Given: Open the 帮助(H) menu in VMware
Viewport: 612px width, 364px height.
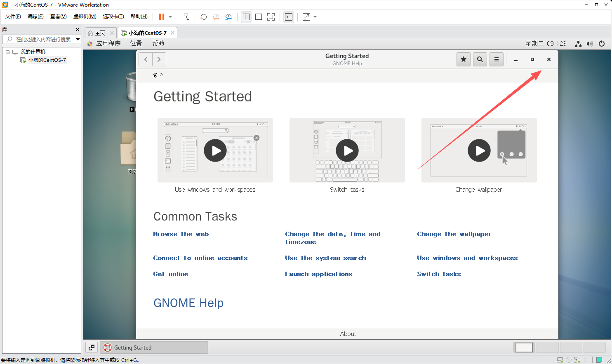Looking at the screenshot, I should coord(139,16).
